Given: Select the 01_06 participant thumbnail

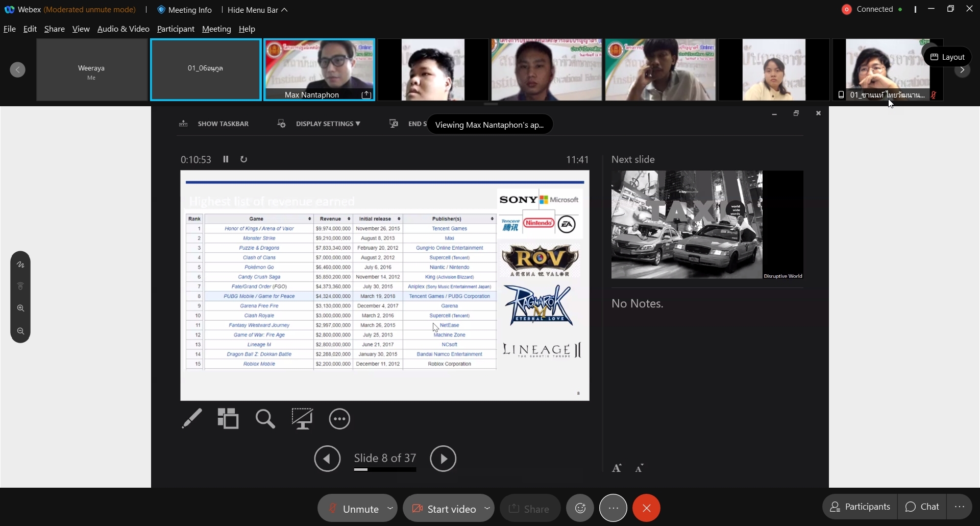Looking at the screenshot, I should [206, 70].
